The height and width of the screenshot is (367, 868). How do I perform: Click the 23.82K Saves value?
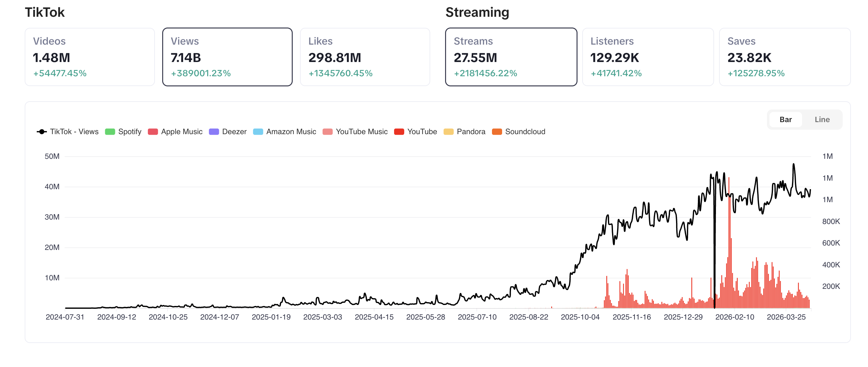click(x=749, y=58)
